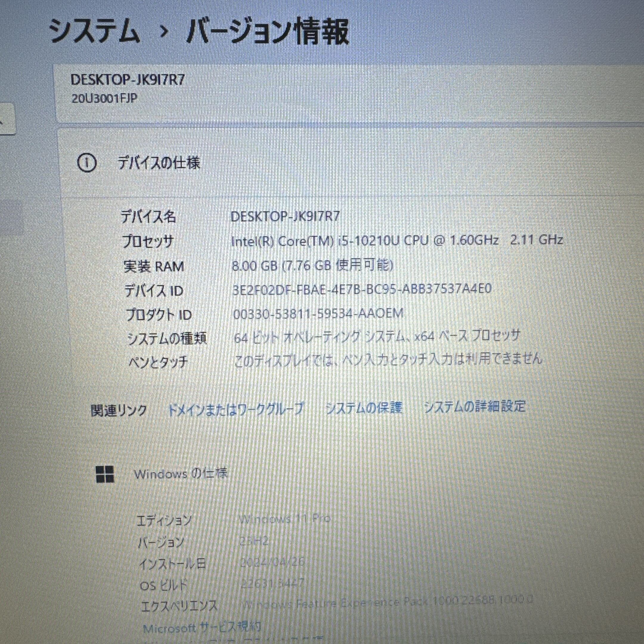Open Microsoft サービス規約 link

pyautogui.click(x=202, y=628)
